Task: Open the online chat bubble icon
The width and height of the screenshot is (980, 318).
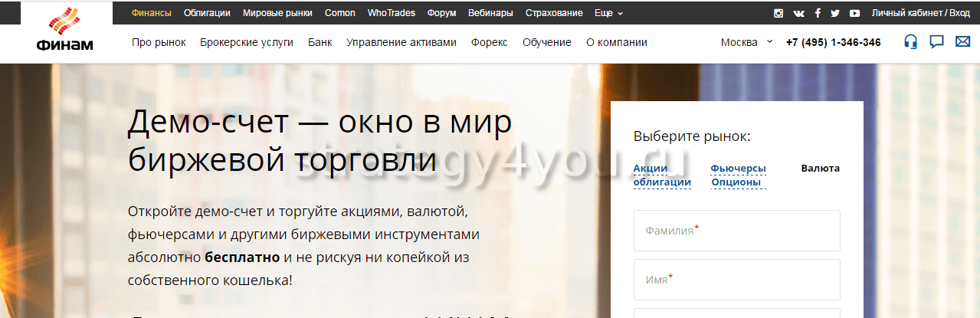Action: (x=936, y=42)
